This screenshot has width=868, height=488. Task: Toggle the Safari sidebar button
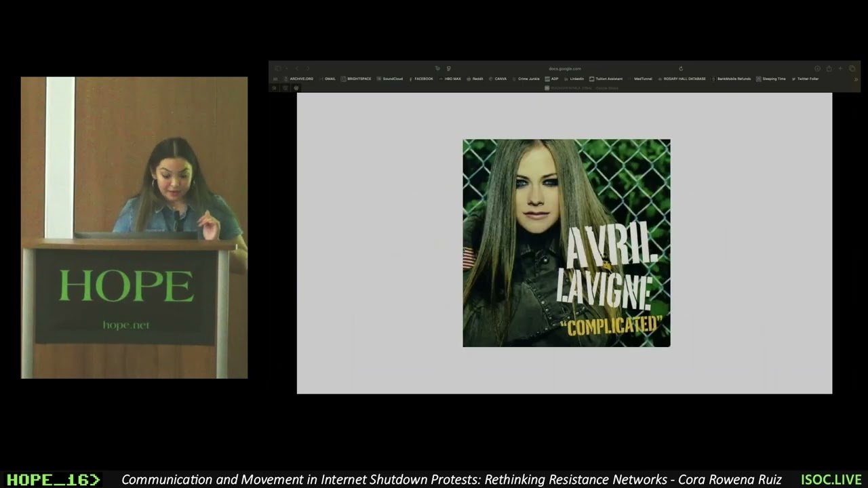point(278,68)
